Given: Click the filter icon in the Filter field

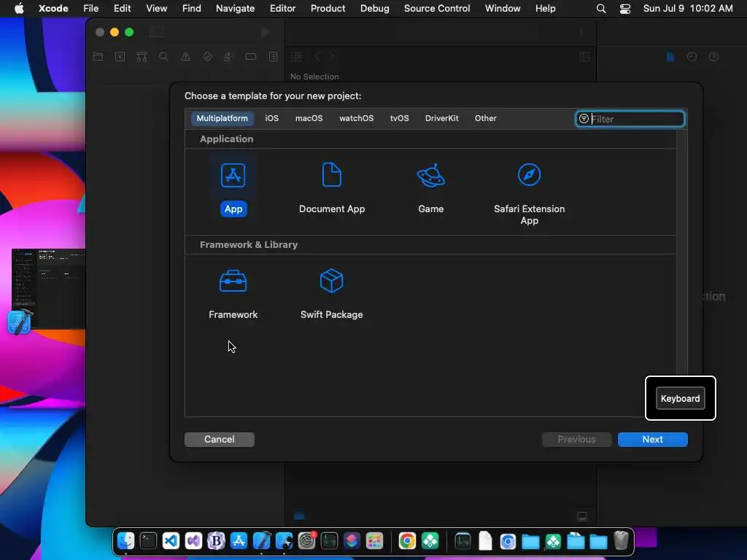Looking at the screenshot, I should coord(584,119).
